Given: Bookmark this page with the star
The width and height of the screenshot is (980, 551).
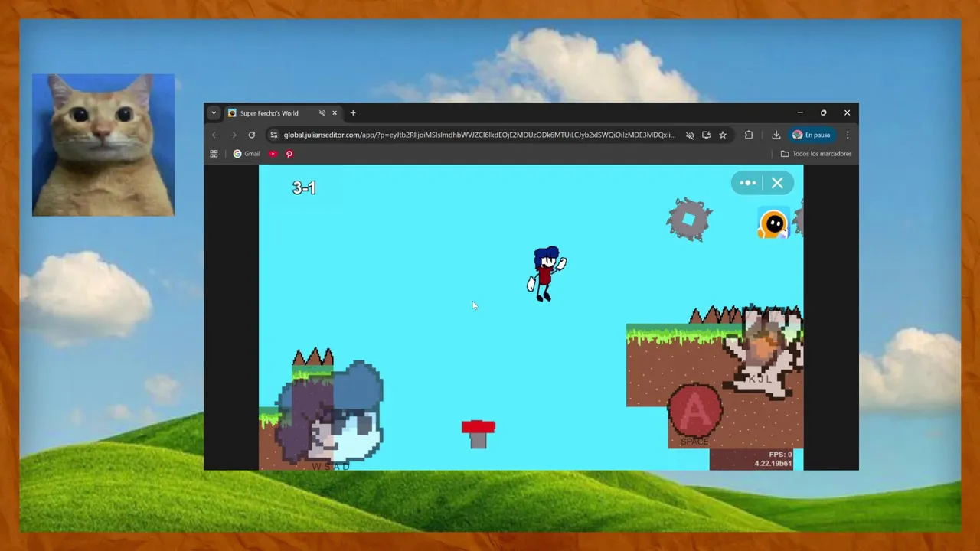Looking at the screenshot, I should click(722, 135).
